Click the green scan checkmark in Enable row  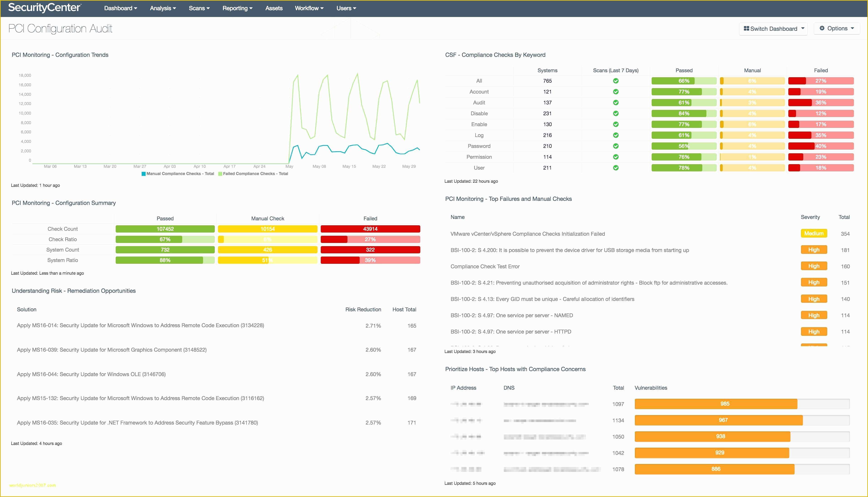(x=615, y=124)
